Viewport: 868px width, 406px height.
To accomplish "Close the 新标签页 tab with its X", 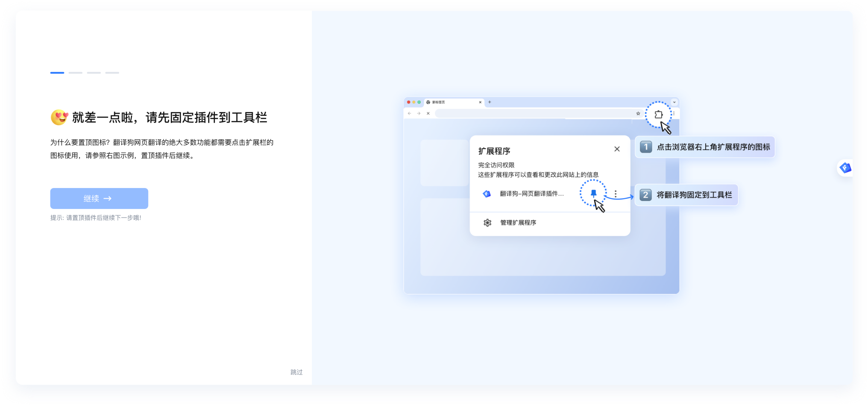I will click(x=480, y=102).
